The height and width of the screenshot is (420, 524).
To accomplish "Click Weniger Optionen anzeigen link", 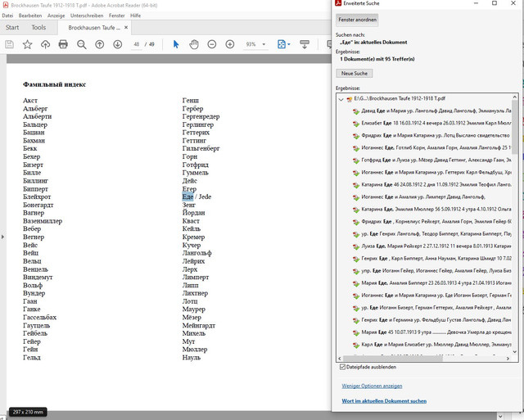I will point(372,386).
